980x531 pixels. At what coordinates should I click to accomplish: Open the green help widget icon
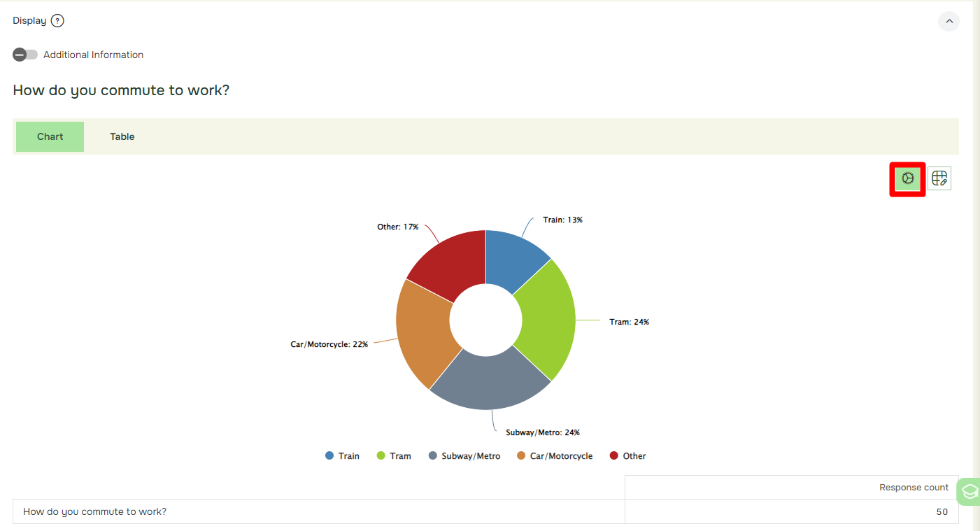(x=970, y=492)
